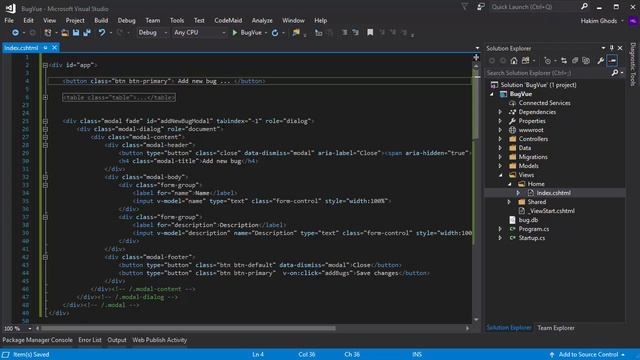Expand the collapsed table code block
Viewport: 640px width, 360px height.
[x=45, y=97]
